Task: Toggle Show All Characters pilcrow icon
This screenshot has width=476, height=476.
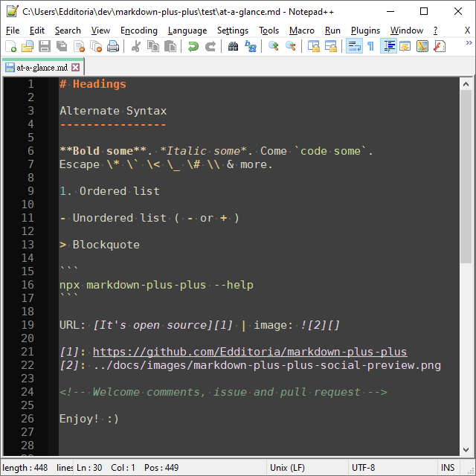Action: click(x=370, y=46)
